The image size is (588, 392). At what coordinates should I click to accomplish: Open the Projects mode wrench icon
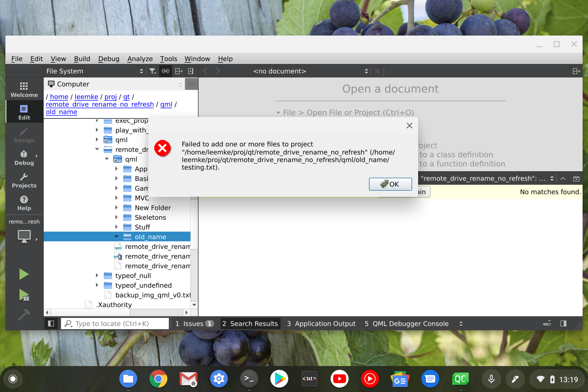tap(24, 180)
